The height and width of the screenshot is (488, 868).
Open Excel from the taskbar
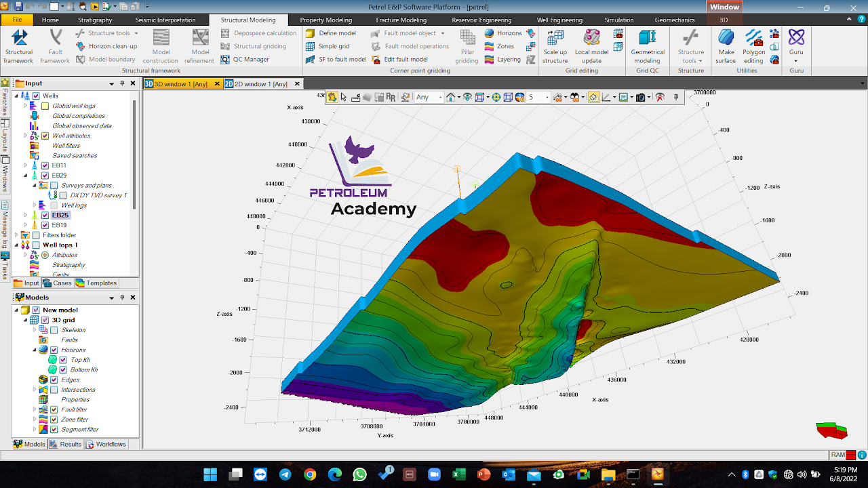point(459,474)
